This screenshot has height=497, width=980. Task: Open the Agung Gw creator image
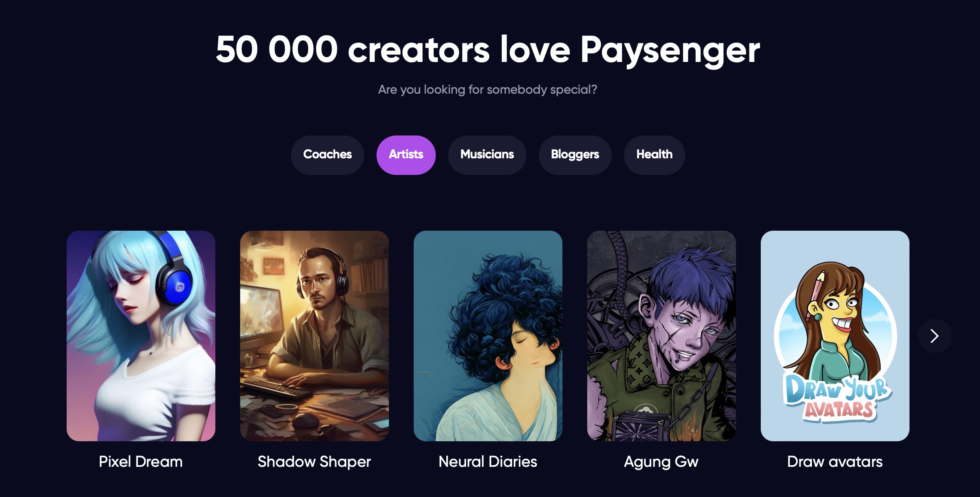[662, 336]
